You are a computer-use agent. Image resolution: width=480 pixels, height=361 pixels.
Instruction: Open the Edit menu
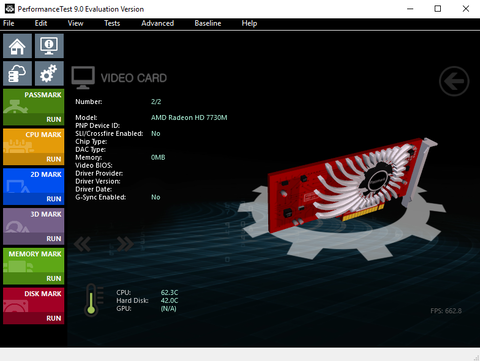click(41, 23)
